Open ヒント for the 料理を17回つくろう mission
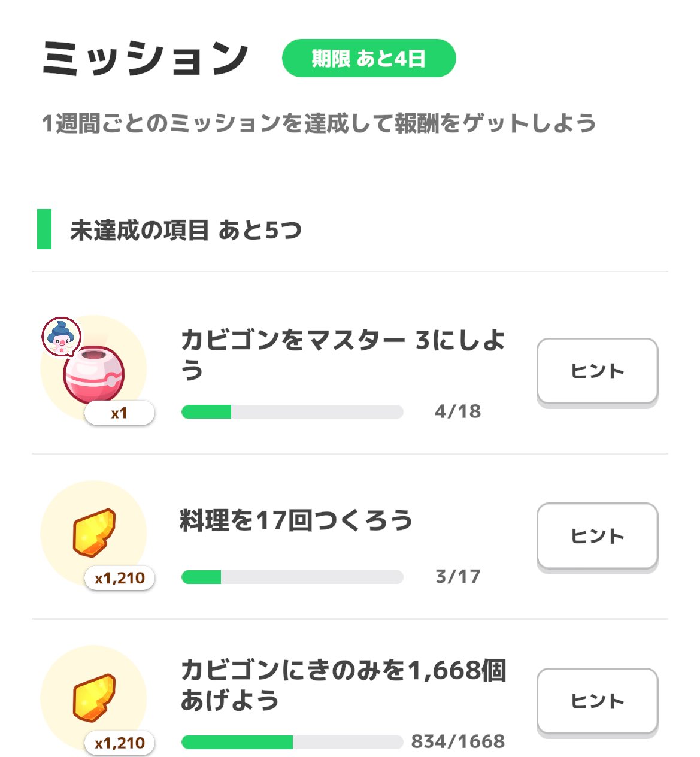Viewport: 700px width, 757px height. pyautogui.click(x=597, y=536)
